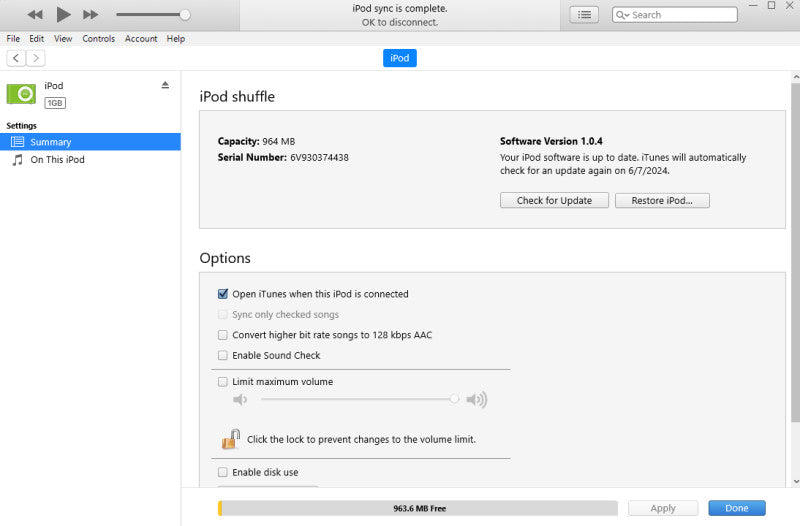
Task: Select Summary in the Settings sidebar
Action: click(x=90, y=142)
